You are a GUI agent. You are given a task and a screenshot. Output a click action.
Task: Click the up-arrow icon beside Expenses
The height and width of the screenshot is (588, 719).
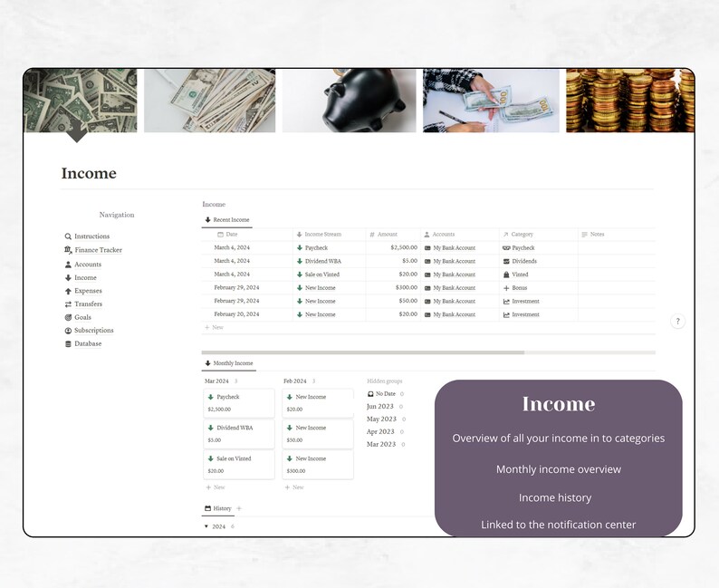[68, 291]
